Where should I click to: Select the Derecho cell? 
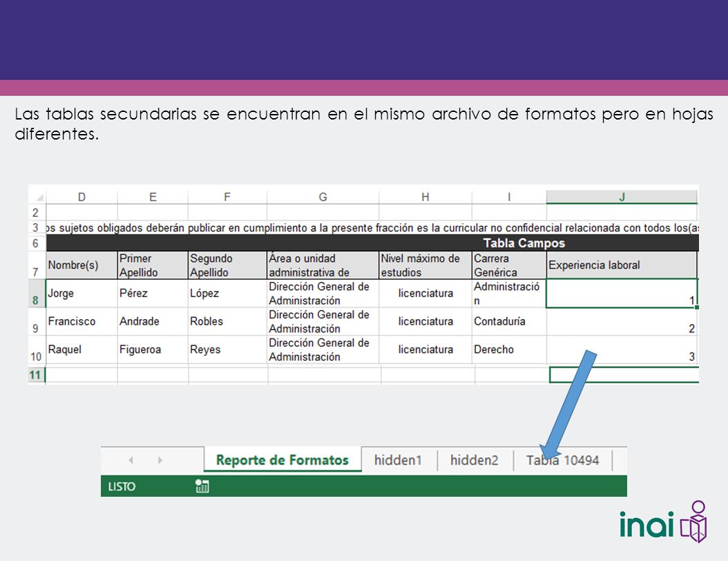click(509, 350)
